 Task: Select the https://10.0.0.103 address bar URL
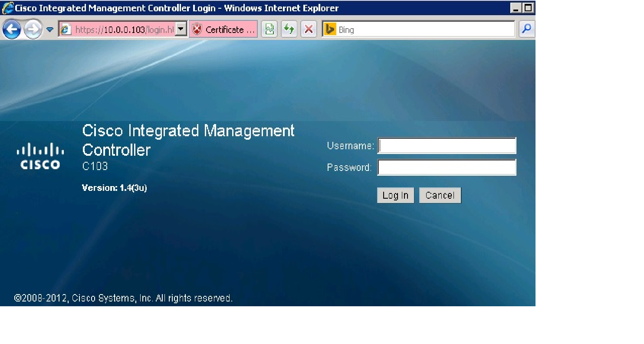124,29
